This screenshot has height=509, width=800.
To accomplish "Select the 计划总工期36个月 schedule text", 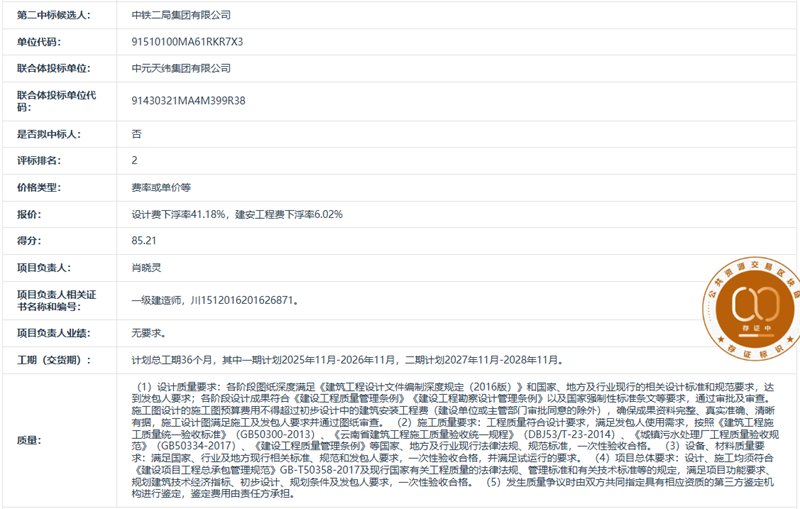I will tap(171, 360).
